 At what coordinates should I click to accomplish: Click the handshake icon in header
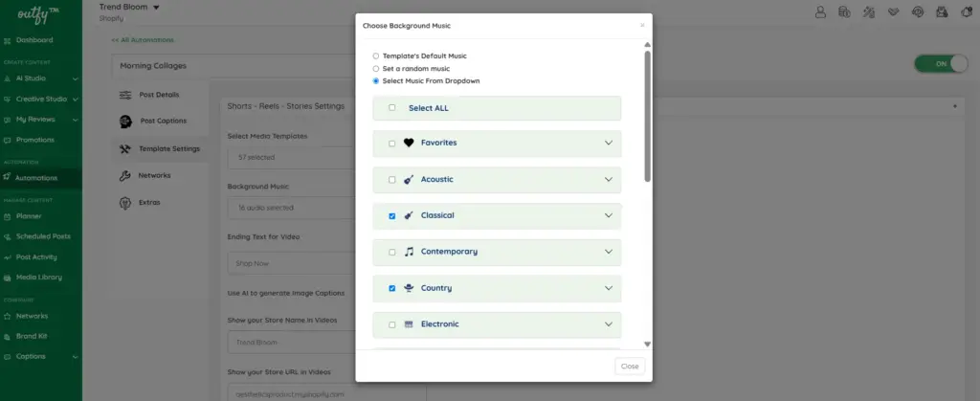click(893, 11)
